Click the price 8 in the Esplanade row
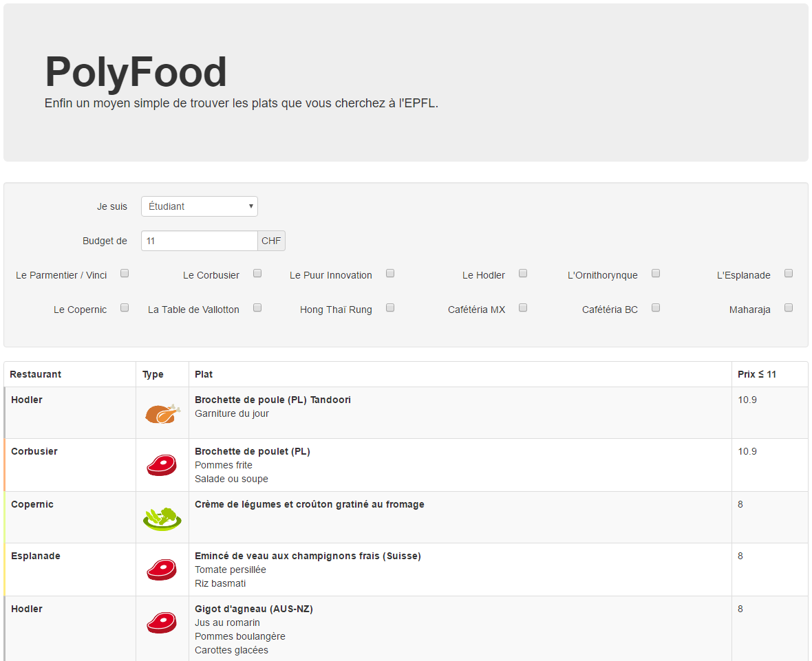Image resolution: width=812 pixels, height=661 pixels. pyautogui.click(x=740, y=556)
